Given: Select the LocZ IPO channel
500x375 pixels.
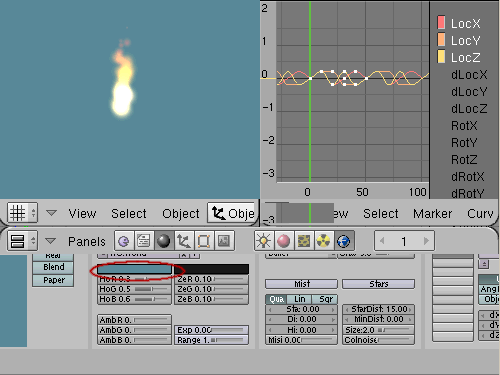Looking at the screenshot, I should [465, 58].
